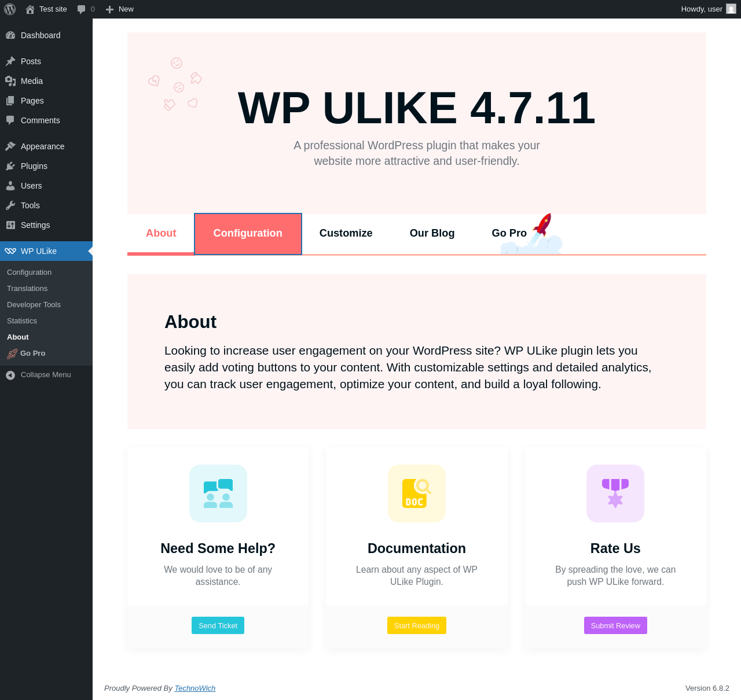Click the WP ULike hearts icon
Screen dimensions: 741x700
tap(10, 251)
